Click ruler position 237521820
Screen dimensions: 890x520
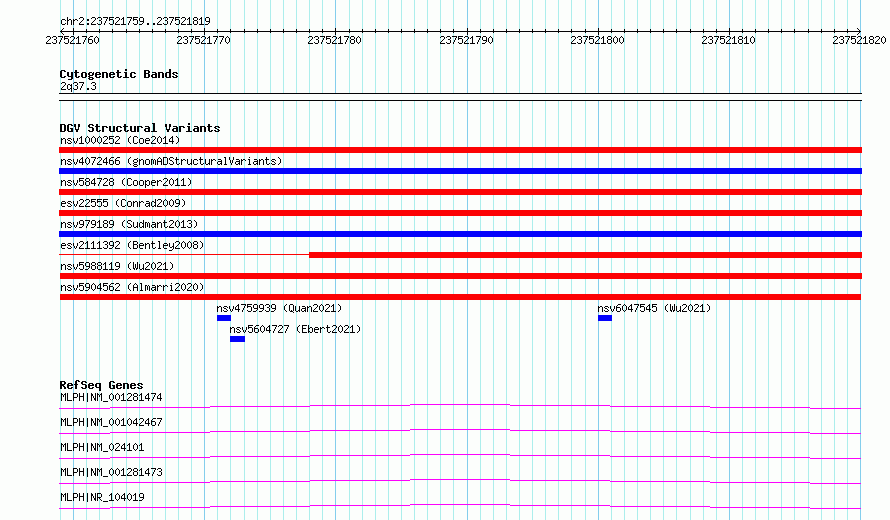click(x=859, y=40)
